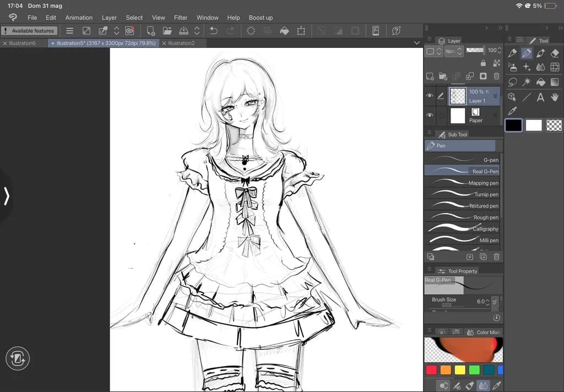This screenshot has height=392, width=564.
Task: Adjust the Brush Size stepper arrows
Action: 487,302
